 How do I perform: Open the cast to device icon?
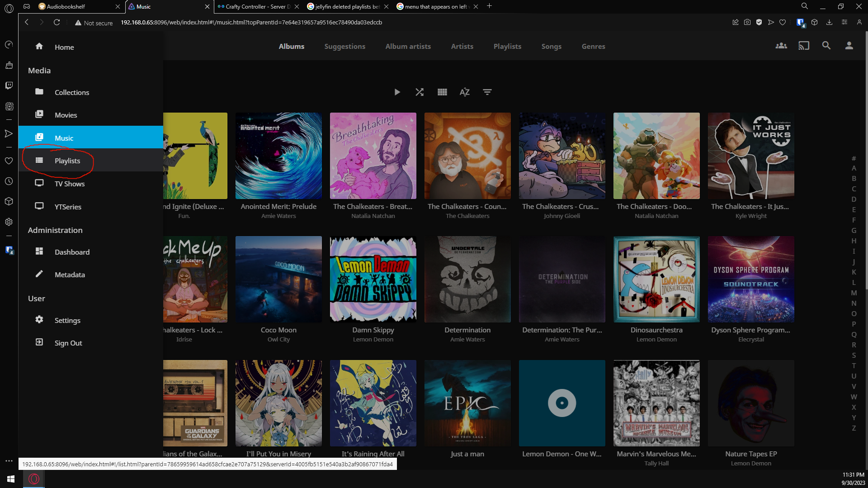[804, 46]
